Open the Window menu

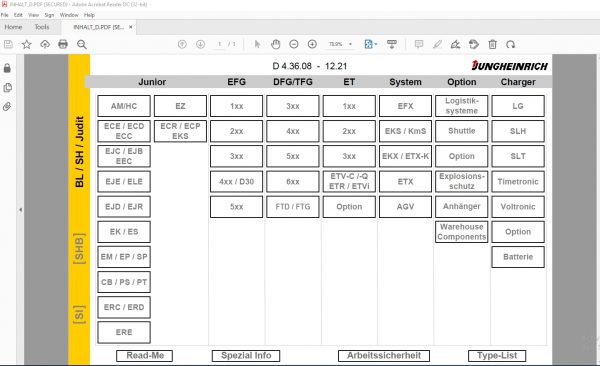coord(69,15)
